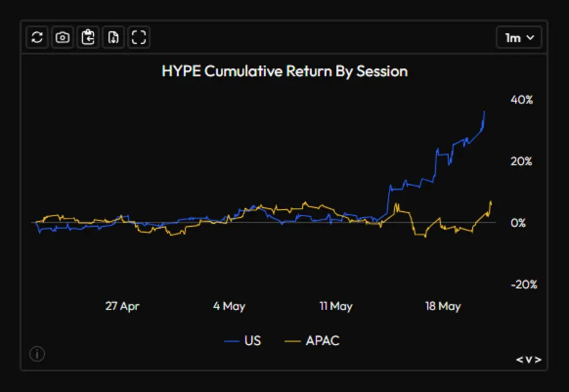Take a screenshot with the camera icon
The width and height of the screenshot is (569, 392).
tap(63, 37)
